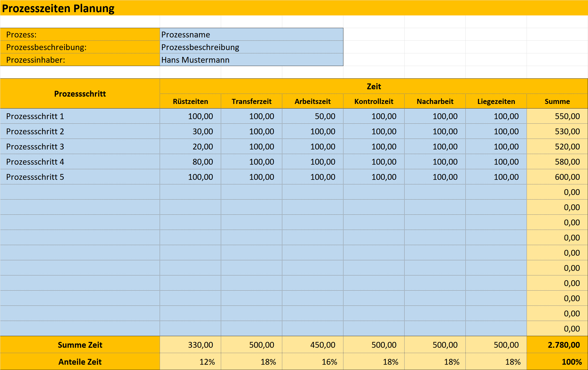Select the 'Rüstzeiten' column header
This screenshot has width=588, height=370.
(x=190, y=101)
